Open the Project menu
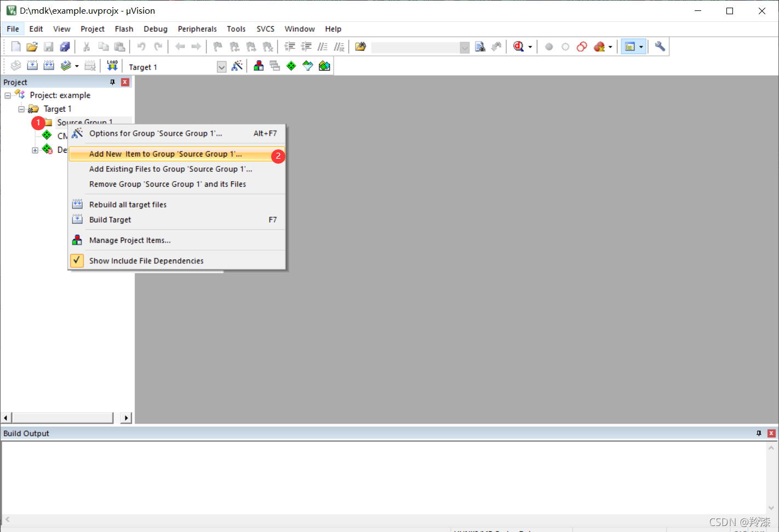779x532 pixels. [x=92, y=29]
